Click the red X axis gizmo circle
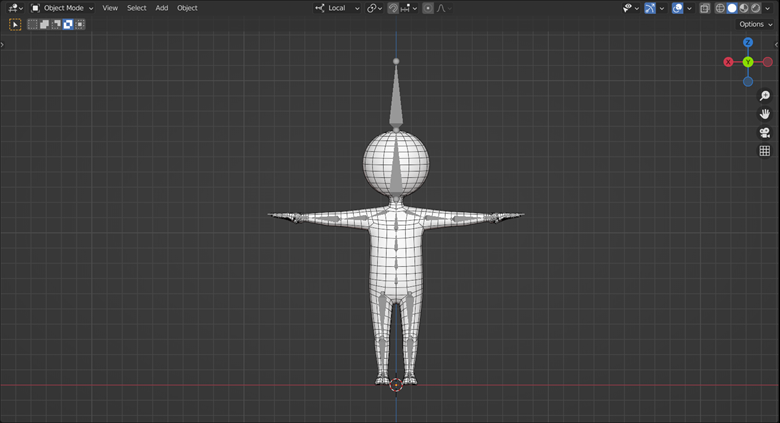Screen dimensions: 780x423 [728, 62]
